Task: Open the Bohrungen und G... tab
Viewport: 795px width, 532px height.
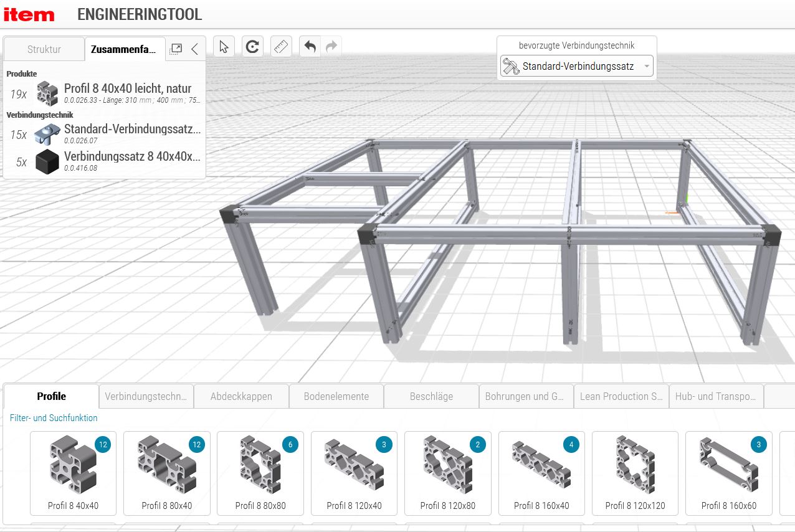Action: point(526,396)
